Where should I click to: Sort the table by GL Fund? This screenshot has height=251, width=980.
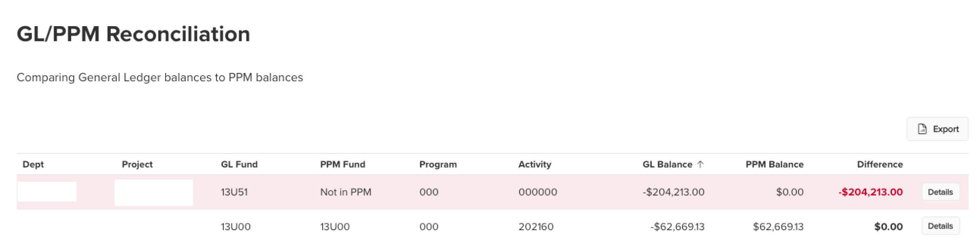[239, 164]
